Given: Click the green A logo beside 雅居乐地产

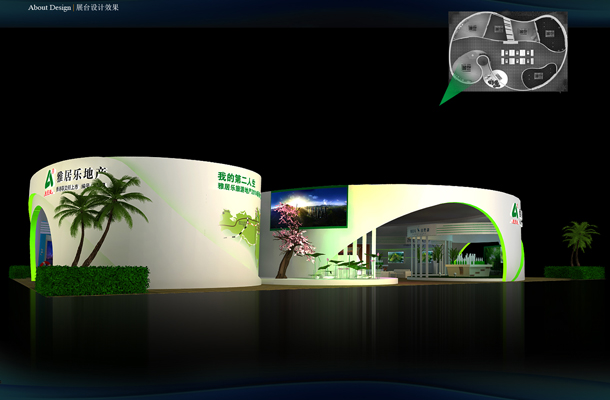Looking at the screenshot, I should point(49,180).
